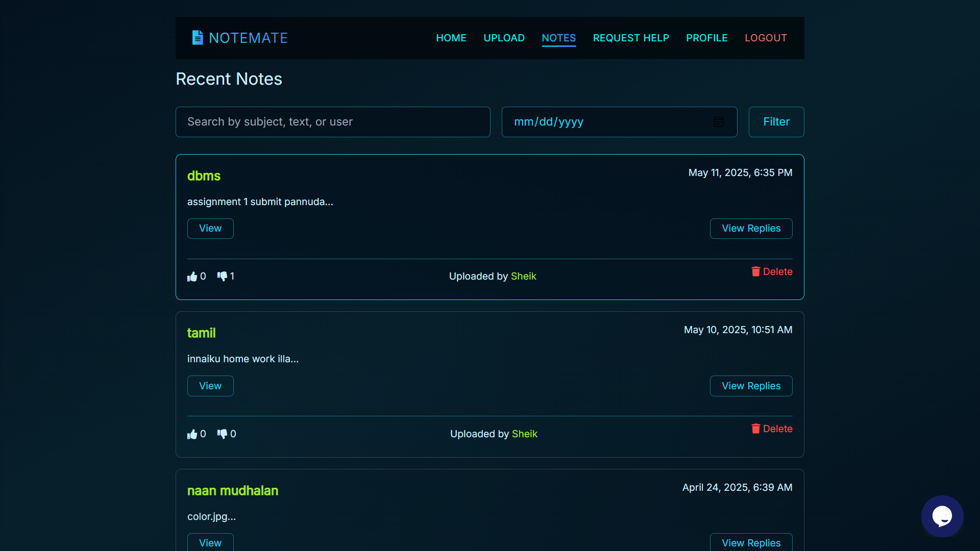This screenshot has height=551, width=980.
Task: Click the NoteMate document logo icon
Action: pos(198,38)
